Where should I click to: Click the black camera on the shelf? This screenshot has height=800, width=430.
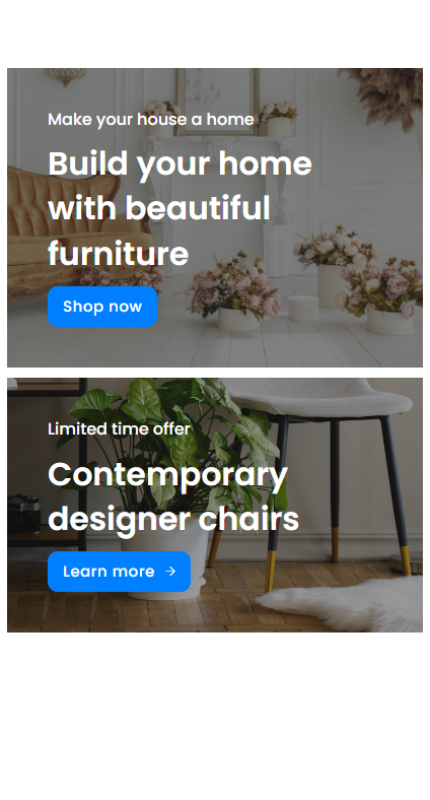point(23,513)
